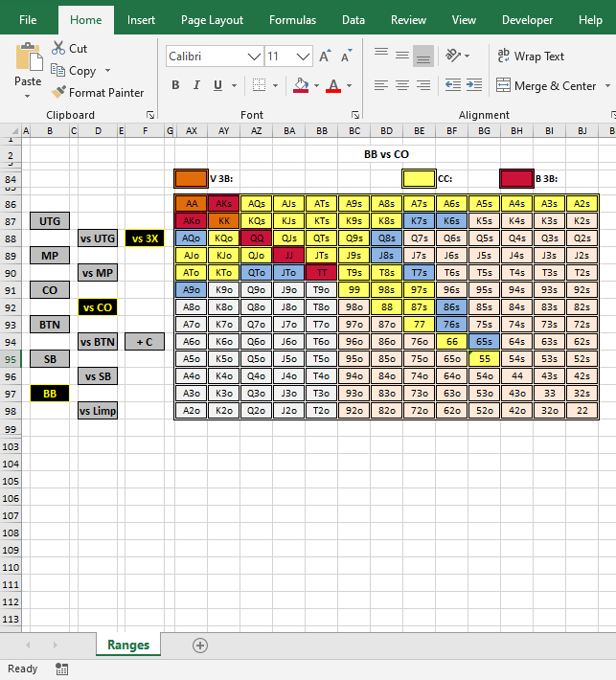
Task: Align text left
Action: [381, 85]
